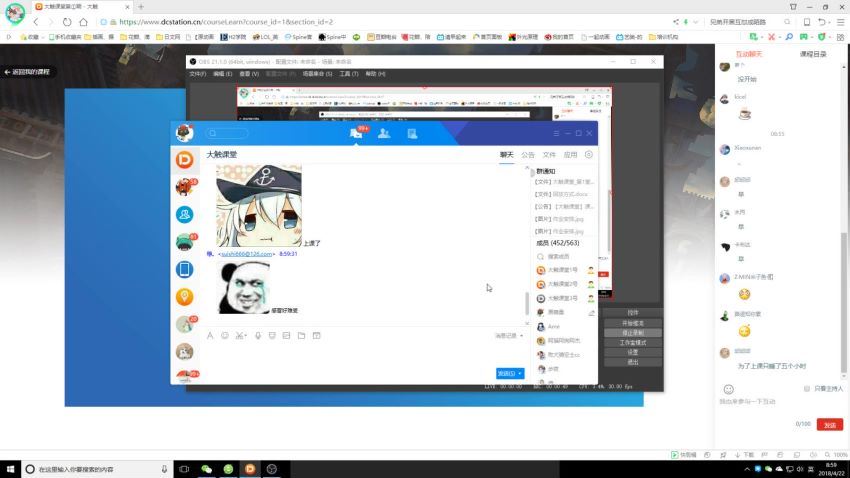Click the blue send button in QQ chat
This screenshot has height=478, width=850.
point(506,373)
